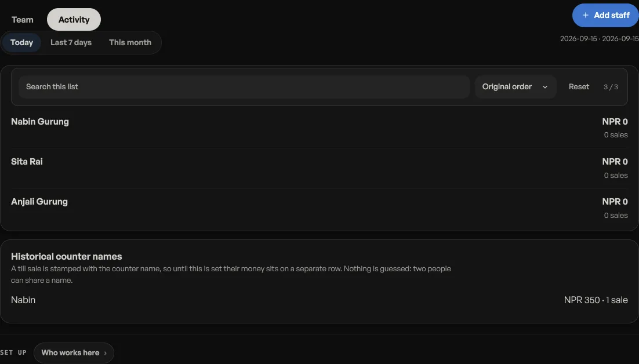Select the Nabin Gurung row name
The height and width of the screenshot is (364, 639).
[x=40, y=122]
